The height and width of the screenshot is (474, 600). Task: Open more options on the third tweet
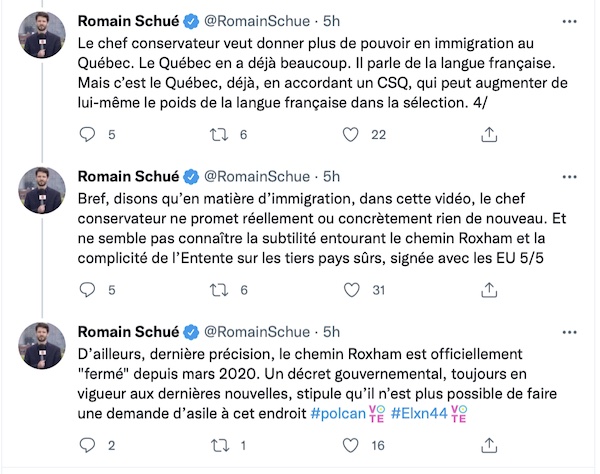coord(569,332)
